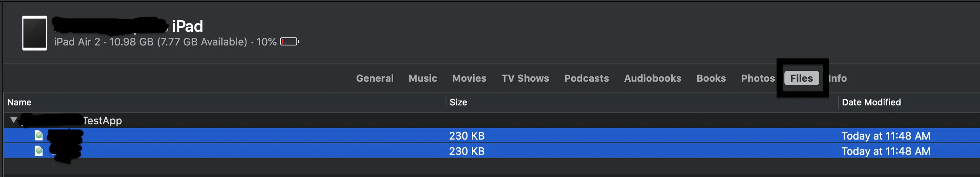
Task: Click the first file's document icon
Action: (x=39, y=136)
